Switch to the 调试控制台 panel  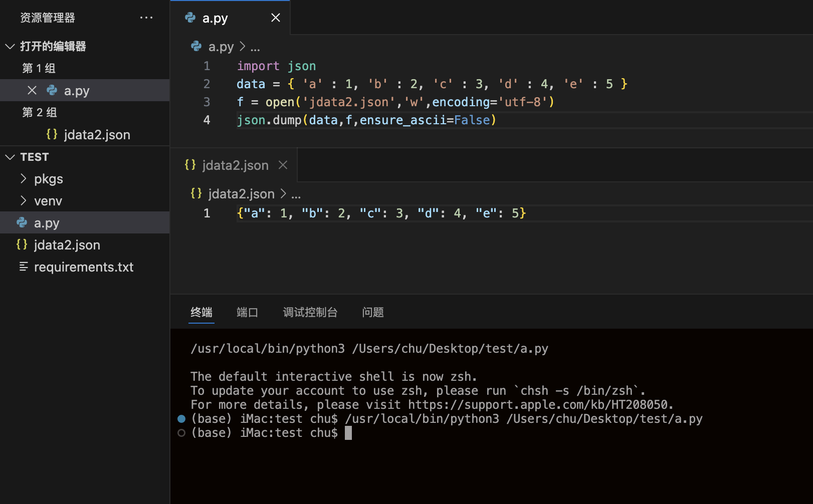(310, 312)
